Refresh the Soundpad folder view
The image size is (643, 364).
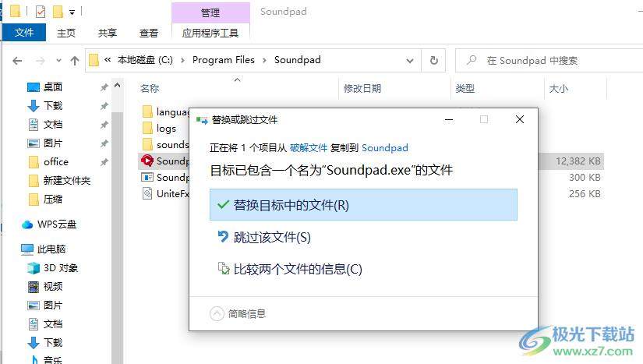tap(434, 61)
